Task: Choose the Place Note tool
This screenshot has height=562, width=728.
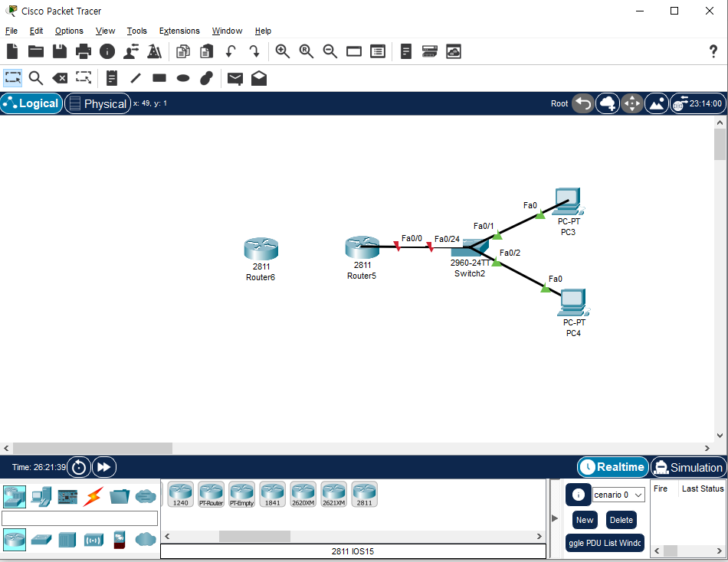Action: 112,78
